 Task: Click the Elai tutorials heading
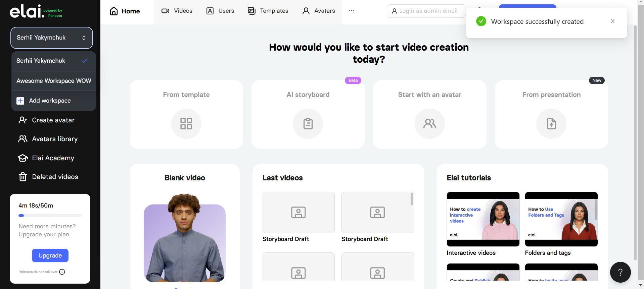pos(469,178)
